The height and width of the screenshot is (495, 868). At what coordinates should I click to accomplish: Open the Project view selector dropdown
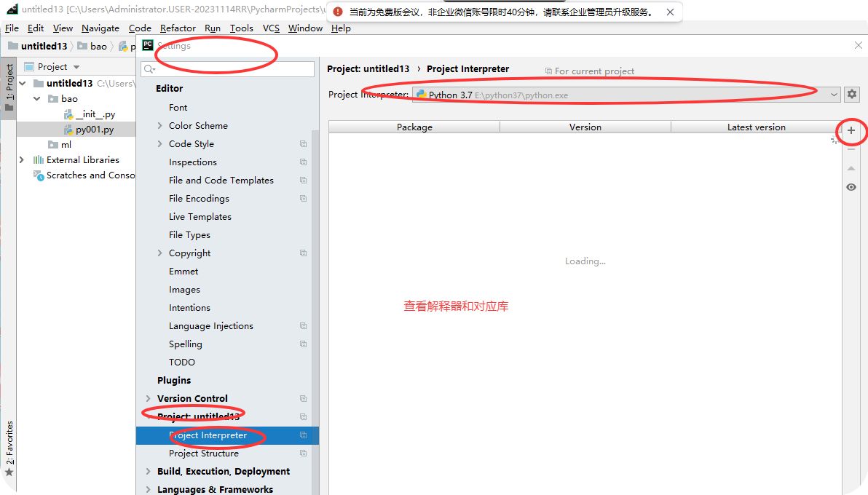point(76,67)
